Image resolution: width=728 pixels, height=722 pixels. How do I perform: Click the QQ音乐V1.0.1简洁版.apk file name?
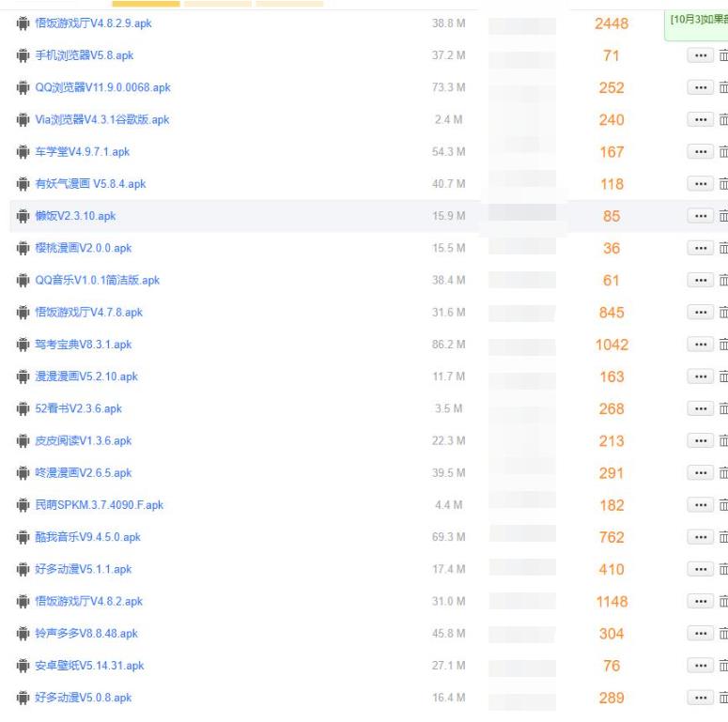(x=97, y=281)
